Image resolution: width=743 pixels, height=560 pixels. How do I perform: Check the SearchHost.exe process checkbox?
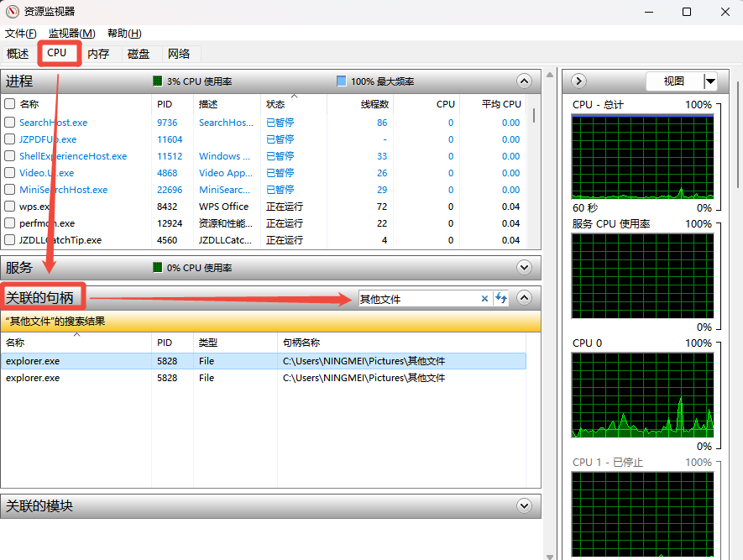click(10, 123)
